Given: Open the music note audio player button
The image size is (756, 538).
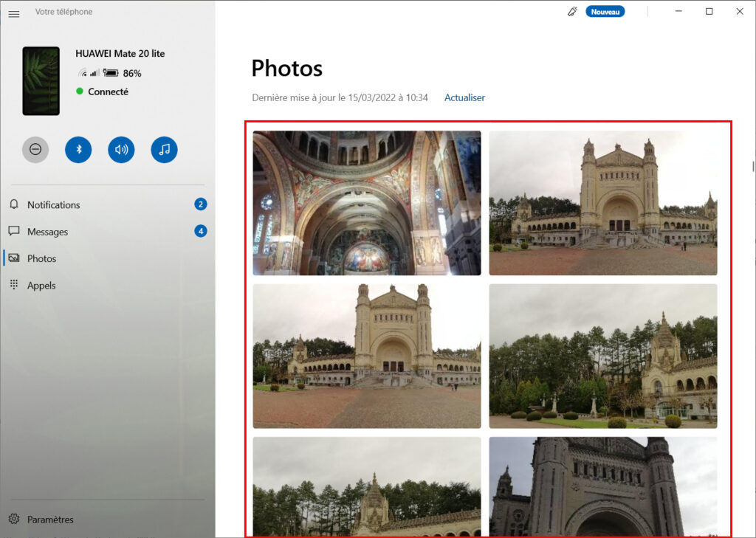Looking at the screenshot, I should [x=164, y=149].
